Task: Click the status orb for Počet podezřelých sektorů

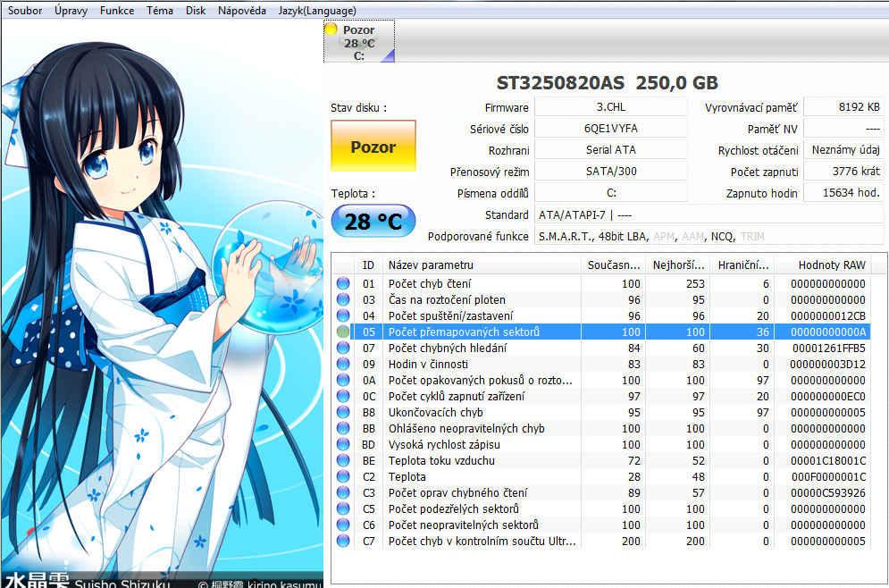Action: tap(343, 508)
